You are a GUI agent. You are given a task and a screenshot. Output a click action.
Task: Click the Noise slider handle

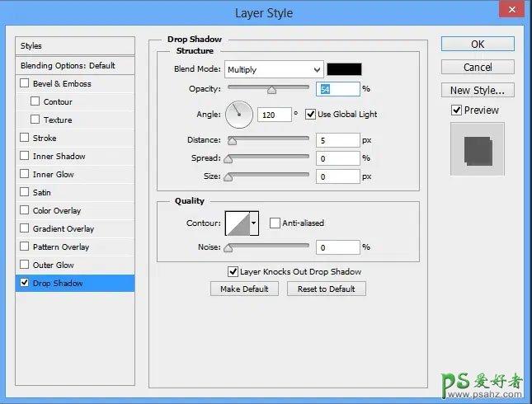tap(228, 248)
